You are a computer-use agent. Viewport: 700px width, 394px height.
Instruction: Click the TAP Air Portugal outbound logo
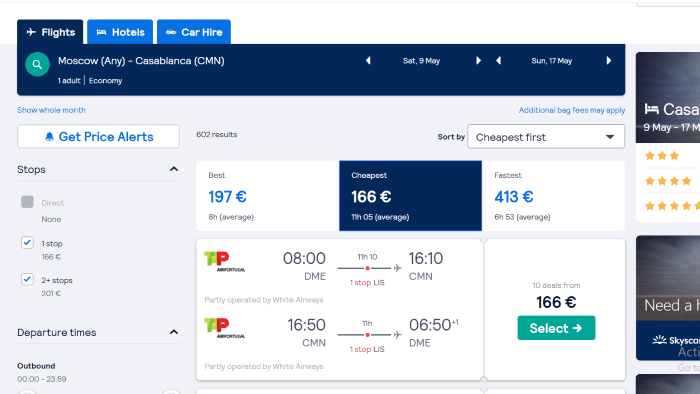225,261
